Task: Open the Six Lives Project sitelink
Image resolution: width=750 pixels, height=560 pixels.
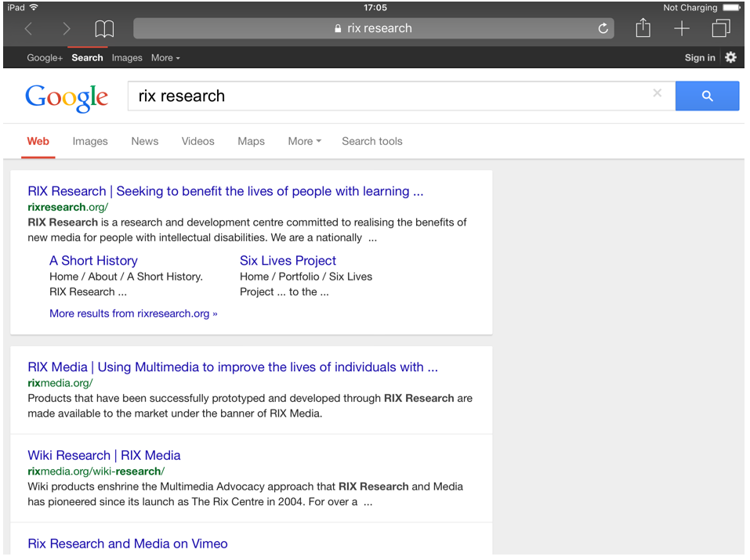Action: coord(288,261)
